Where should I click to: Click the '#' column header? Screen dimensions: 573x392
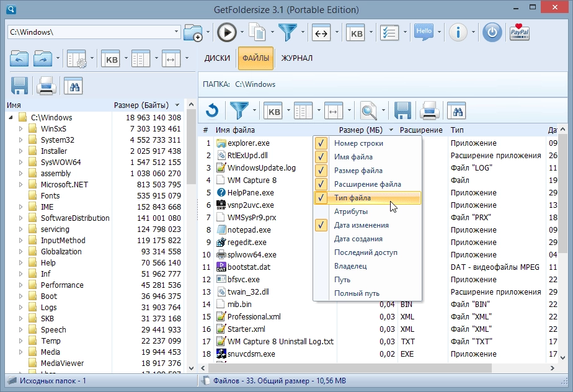205,130
